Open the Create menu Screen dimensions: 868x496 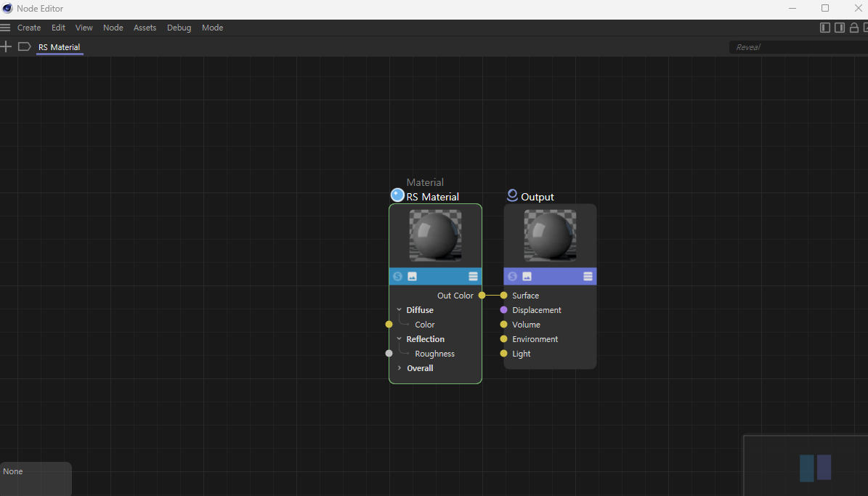pyautogui.click(x=29, y=28)
